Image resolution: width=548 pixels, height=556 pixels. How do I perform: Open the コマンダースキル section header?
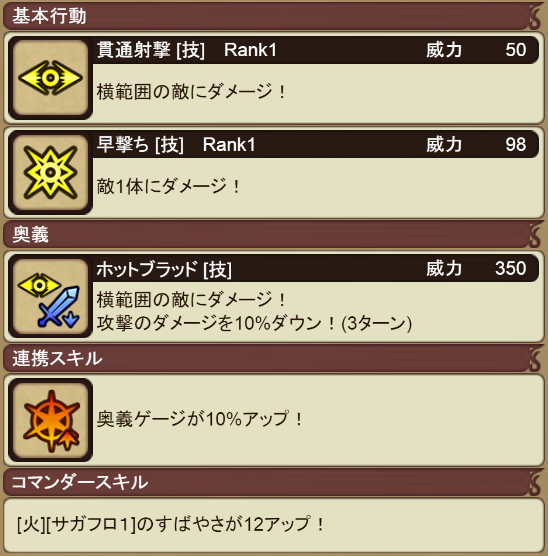[273, 482]
